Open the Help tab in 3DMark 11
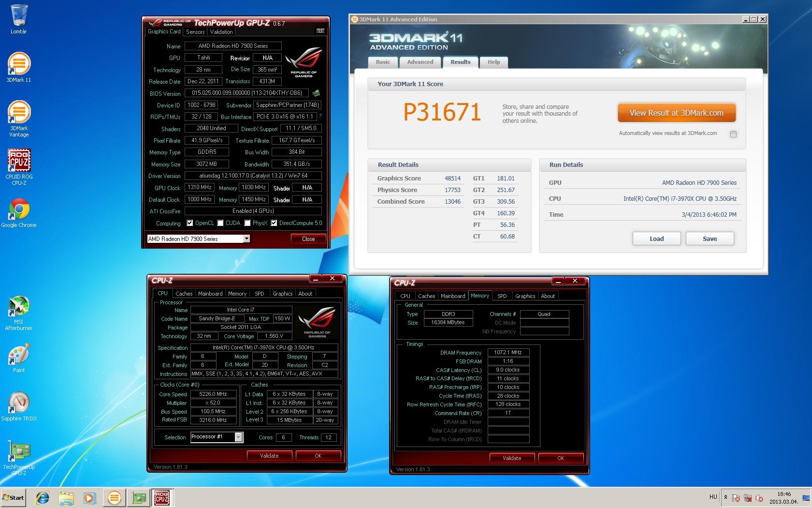Viewport: 812px width, 508px height. coord(493,62)
